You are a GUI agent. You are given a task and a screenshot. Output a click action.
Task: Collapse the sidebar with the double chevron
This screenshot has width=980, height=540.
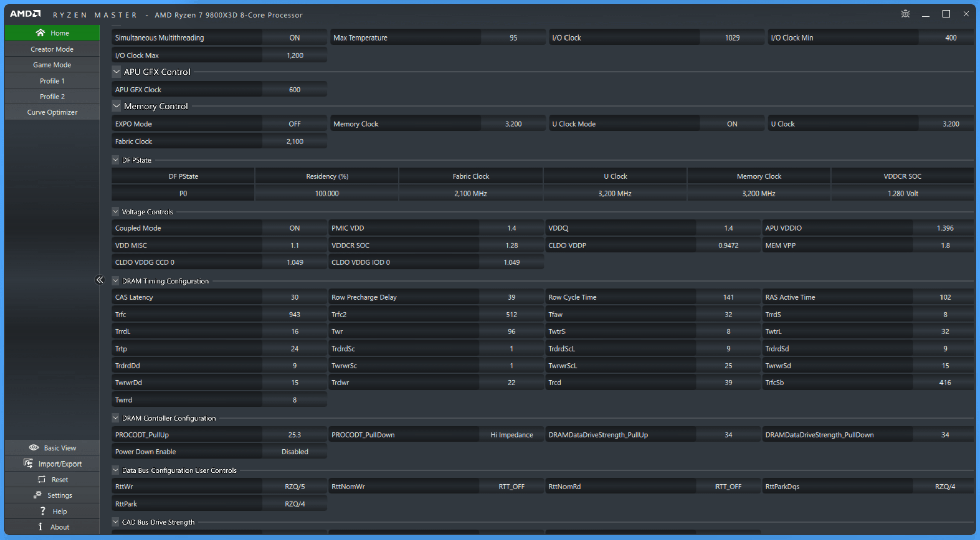coord(100,280)
